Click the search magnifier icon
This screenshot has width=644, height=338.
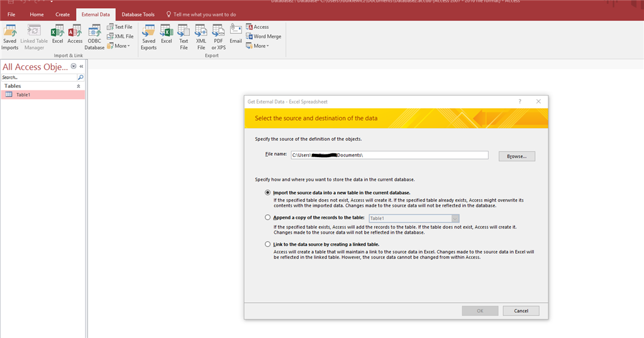click(80, 77)
